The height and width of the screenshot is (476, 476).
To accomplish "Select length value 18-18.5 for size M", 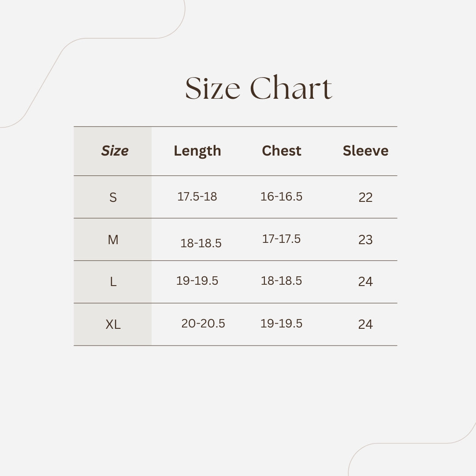I will [201, 243].
